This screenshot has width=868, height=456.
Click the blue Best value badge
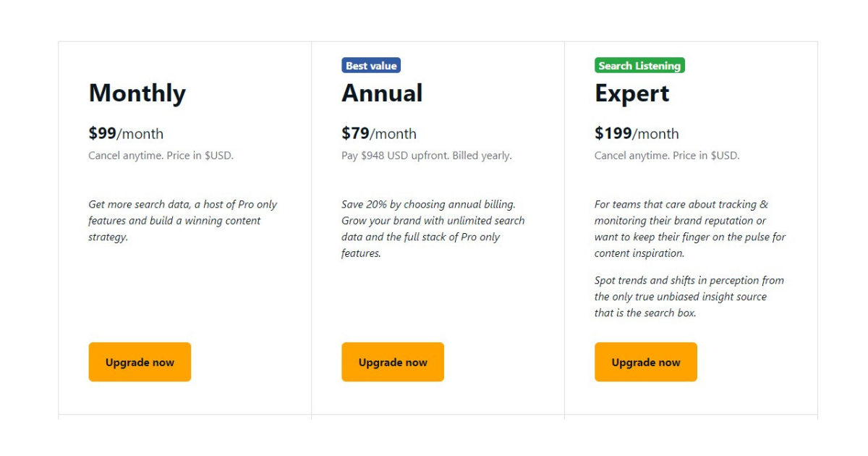[371, 66]
